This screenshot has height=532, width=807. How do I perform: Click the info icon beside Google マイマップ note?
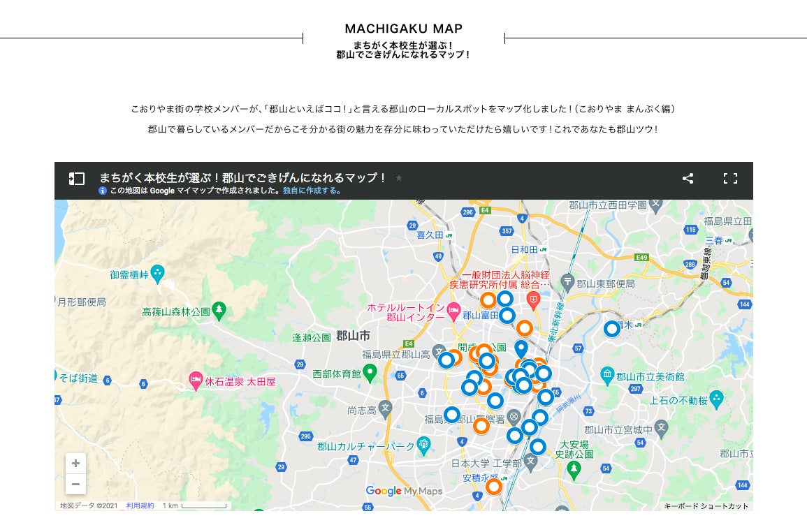pyautogui.click(x=103, y=191)
